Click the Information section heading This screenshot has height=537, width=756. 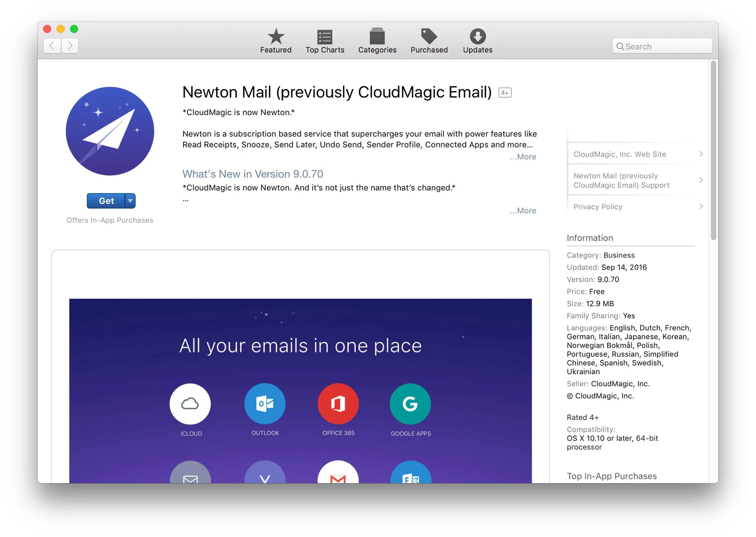(x=590, y=238)
